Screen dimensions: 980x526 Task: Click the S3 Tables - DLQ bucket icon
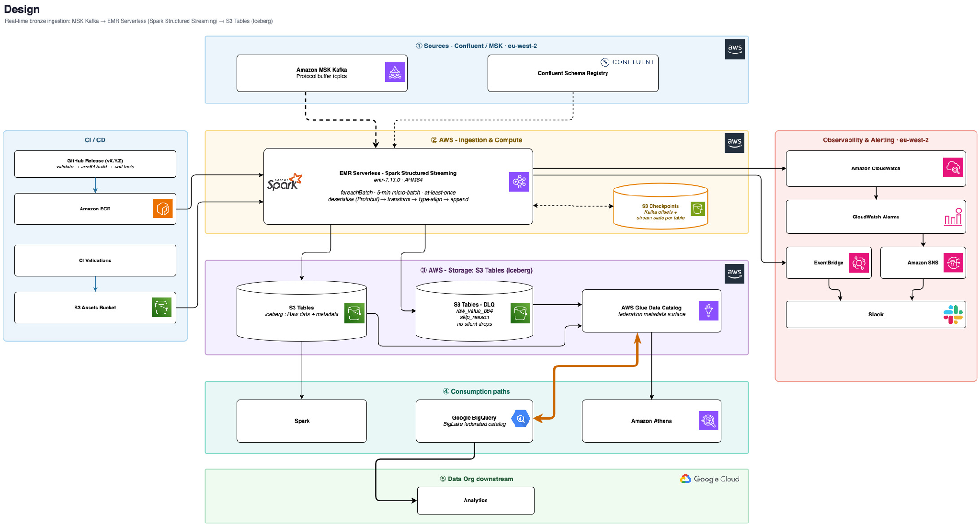coord(520,313)
